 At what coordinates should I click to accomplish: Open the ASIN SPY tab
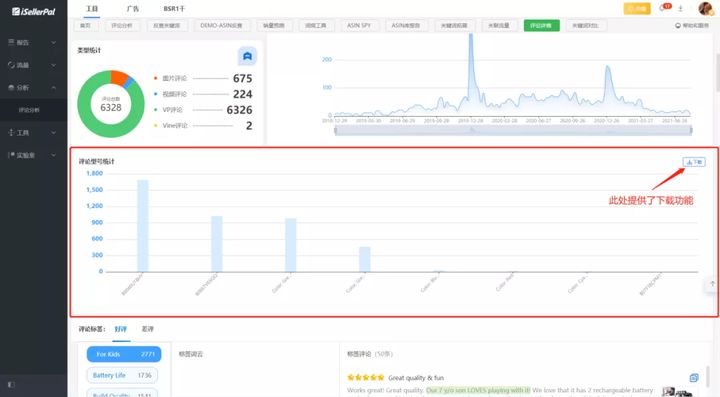pyautogui.click(x=359, y=25)
